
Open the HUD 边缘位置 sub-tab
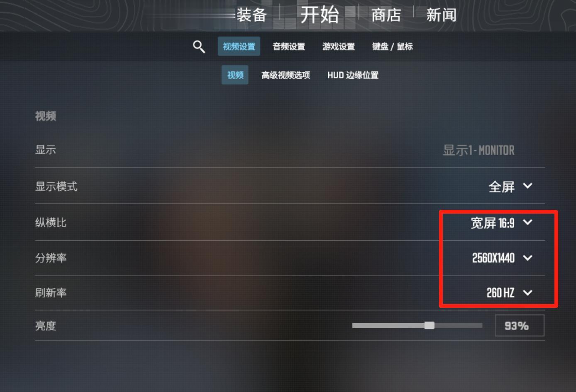(x=353, y=75)
